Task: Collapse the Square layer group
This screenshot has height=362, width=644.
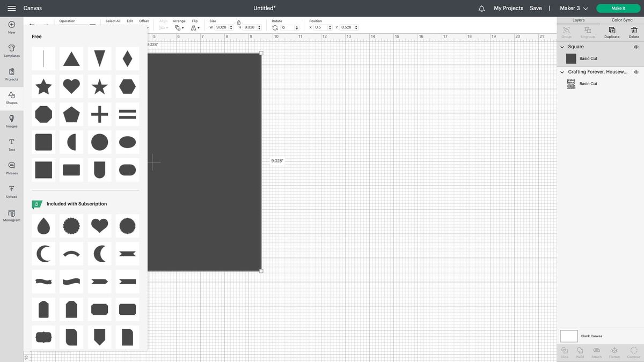Action: pyautogui.click(x=562, y=47)
